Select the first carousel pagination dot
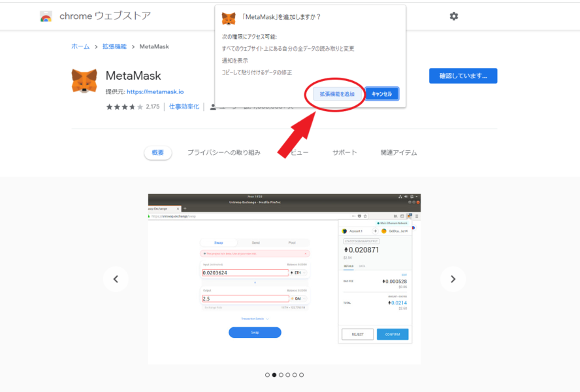 click(267, 375)
